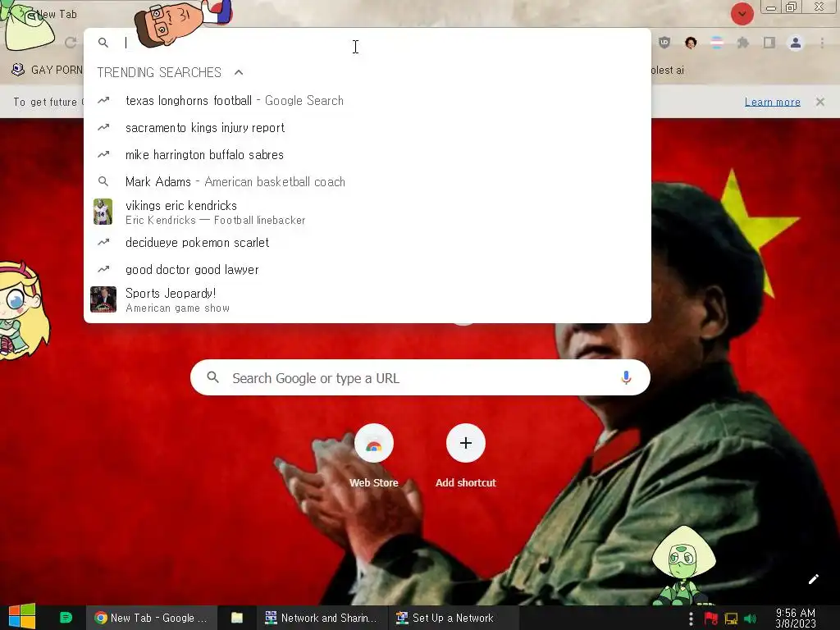Select the New Tab browser tab
This screenshot has height=630, width=840.
[x=57, y=15]
